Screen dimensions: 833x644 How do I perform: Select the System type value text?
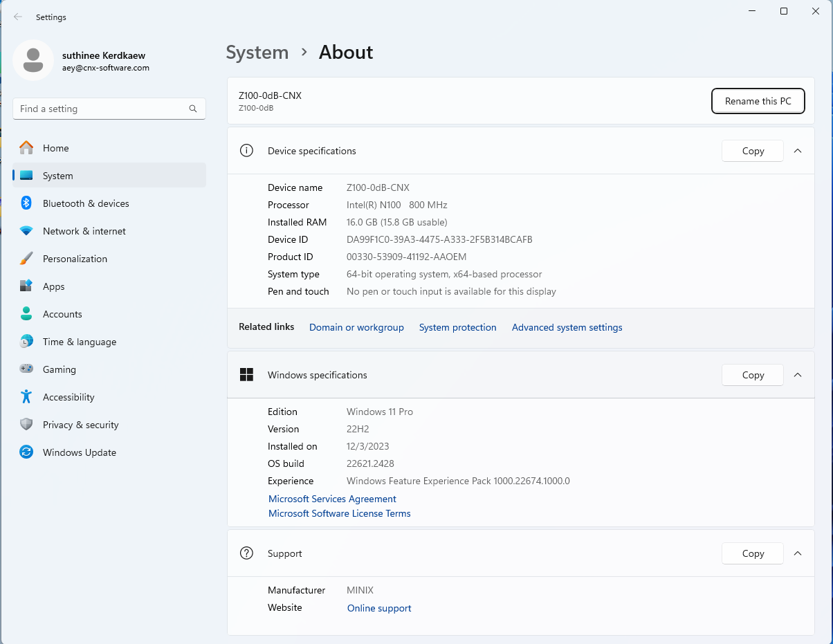point(444,274)
